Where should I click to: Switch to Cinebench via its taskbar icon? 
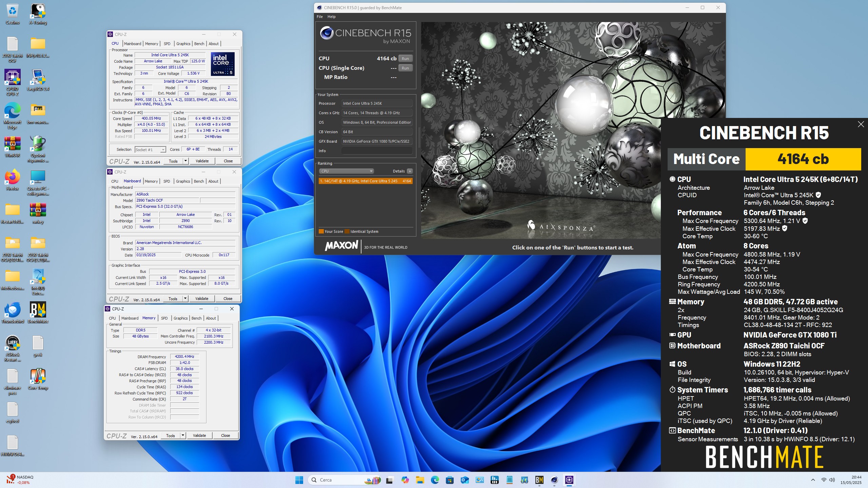[x=554, y=480]
